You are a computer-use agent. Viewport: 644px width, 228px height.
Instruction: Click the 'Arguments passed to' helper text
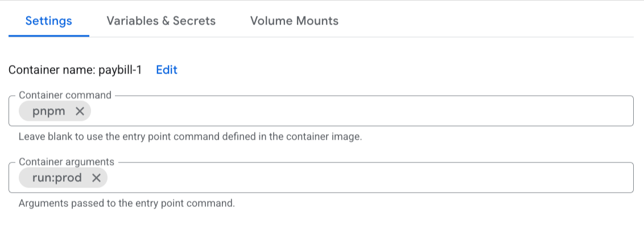(x=126, y=203)
